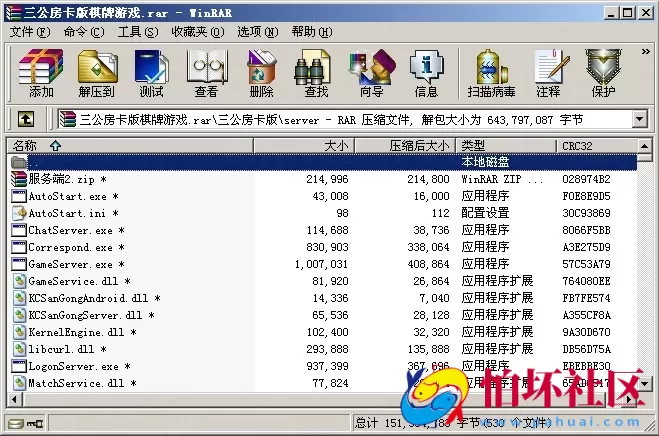This screenshot has width=659, height=436.
Task: Launch the 向导 (Wizard) tool
Action: pos(372,74)
